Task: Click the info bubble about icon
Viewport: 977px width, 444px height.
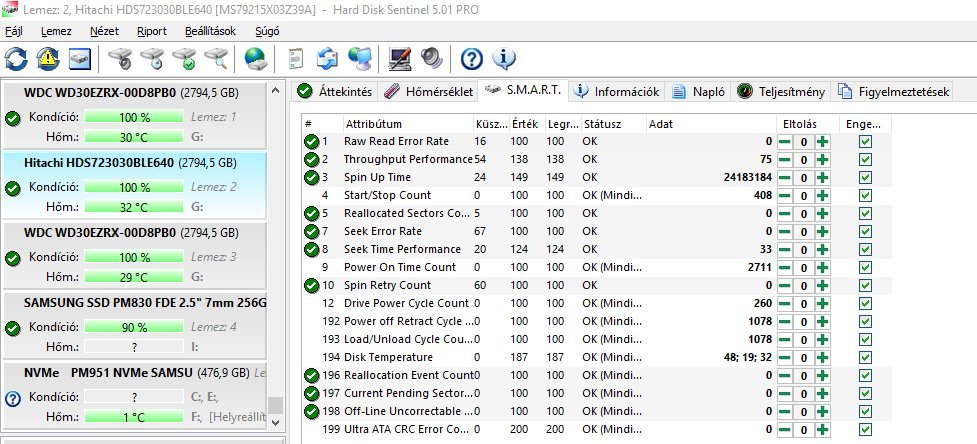Action: point(503,59)
